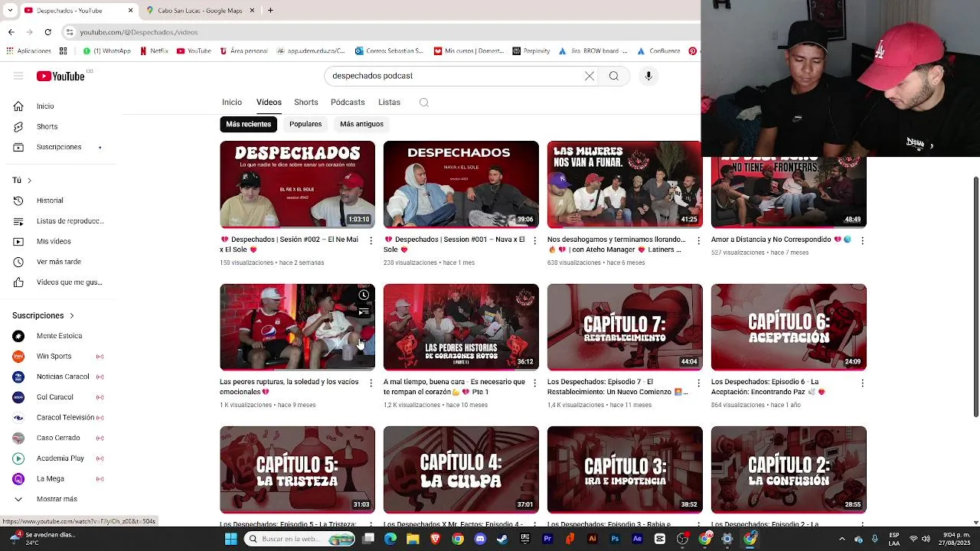Clear the search box with the X icon
This screenshot has width=980, height=551.
(x=589, y=76)
